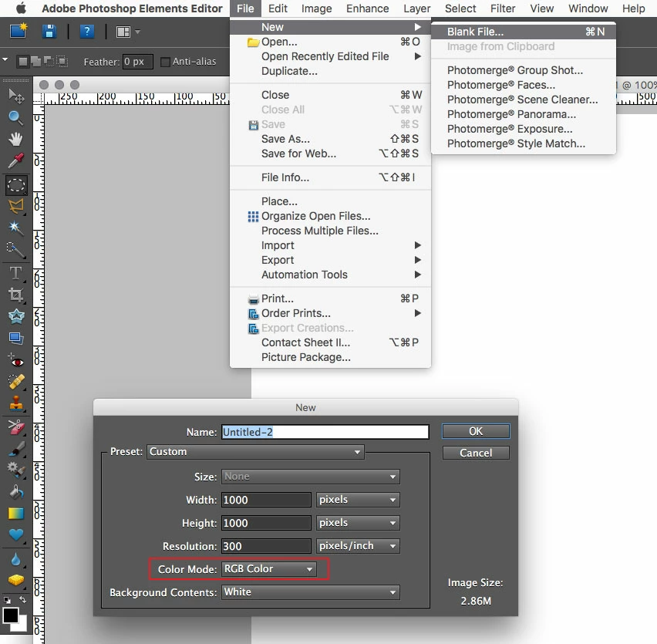Reset default foreground and background colors

(x=7, y=600)
